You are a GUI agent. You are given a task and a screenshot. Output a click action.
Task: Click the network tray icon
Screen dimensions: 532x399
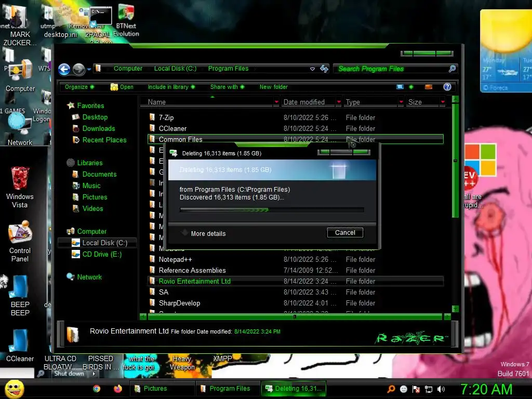pos(429,389)
